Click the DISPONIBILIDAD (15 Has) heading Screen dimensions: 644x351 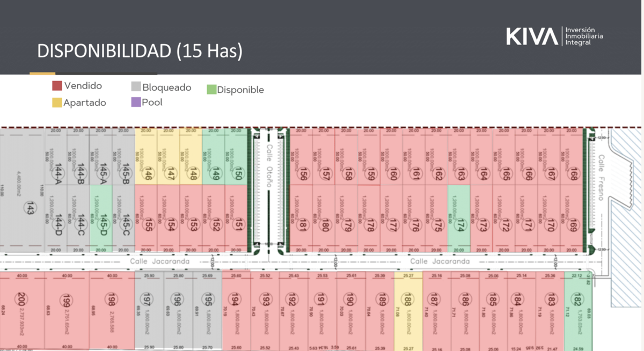click(x=140, y=51)
